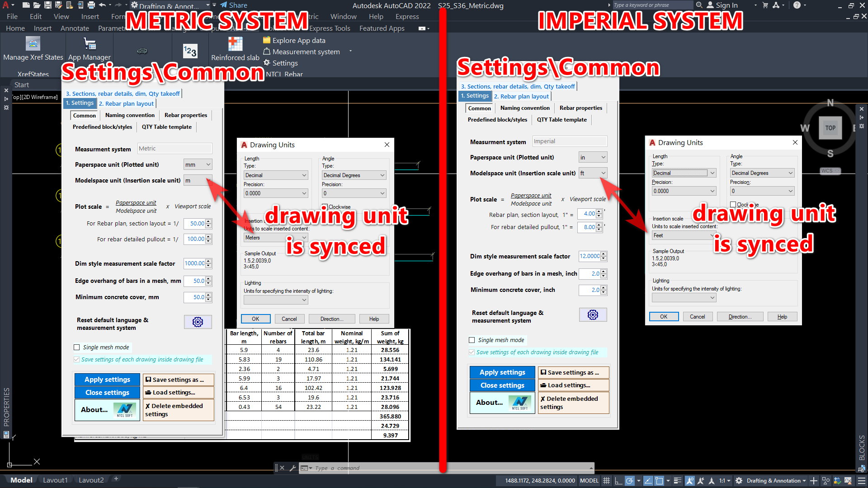Toggle the grid display in status bar
The image size is (868, 488).
tap(606, 481)
